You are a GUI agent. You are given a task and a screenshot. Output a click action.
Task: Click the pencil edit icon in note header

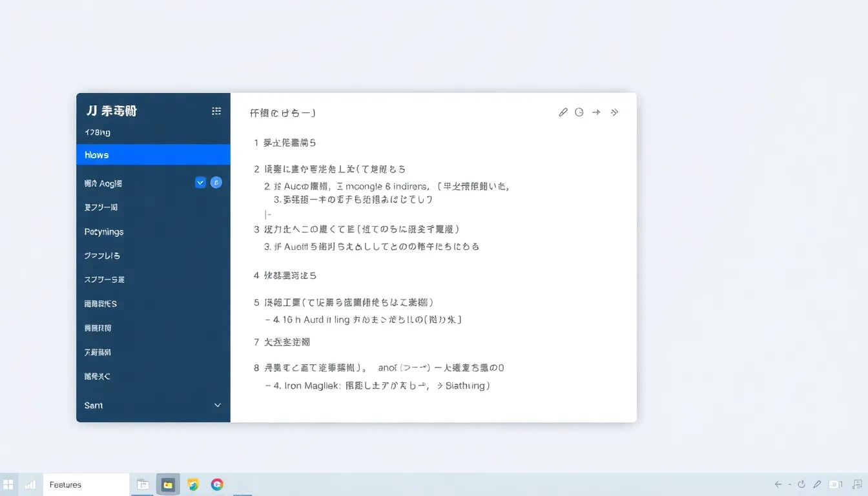click(x=563, y=112)
